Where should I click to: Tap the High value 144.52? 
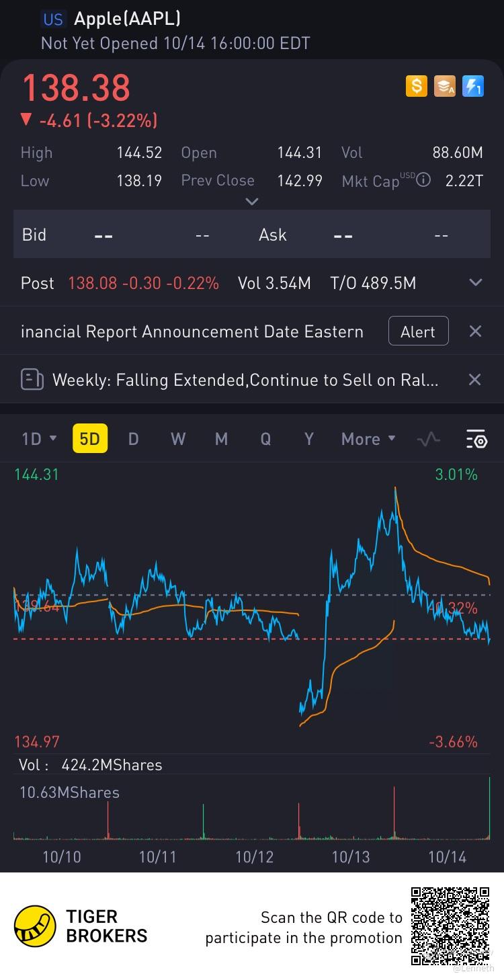(x=139, y=153)
